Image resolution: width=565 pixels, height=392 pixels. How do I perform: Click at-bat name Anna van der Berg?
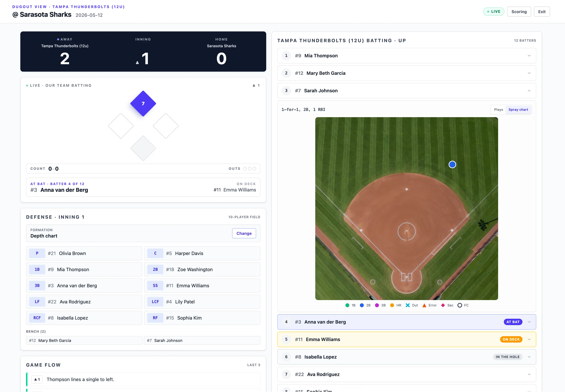[64, 190]
